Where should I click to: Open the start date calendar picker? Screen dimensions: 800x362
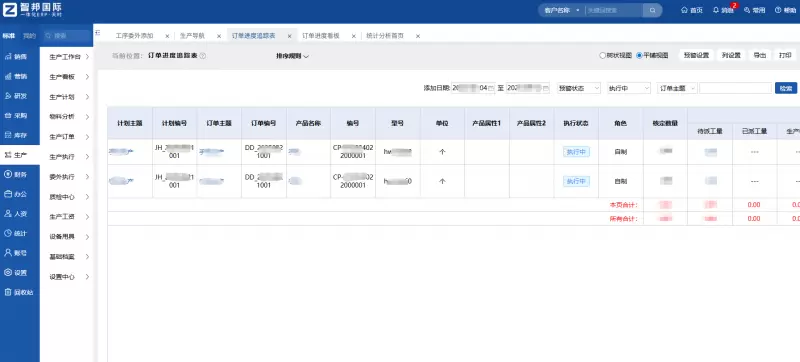[x=491, y=88]
